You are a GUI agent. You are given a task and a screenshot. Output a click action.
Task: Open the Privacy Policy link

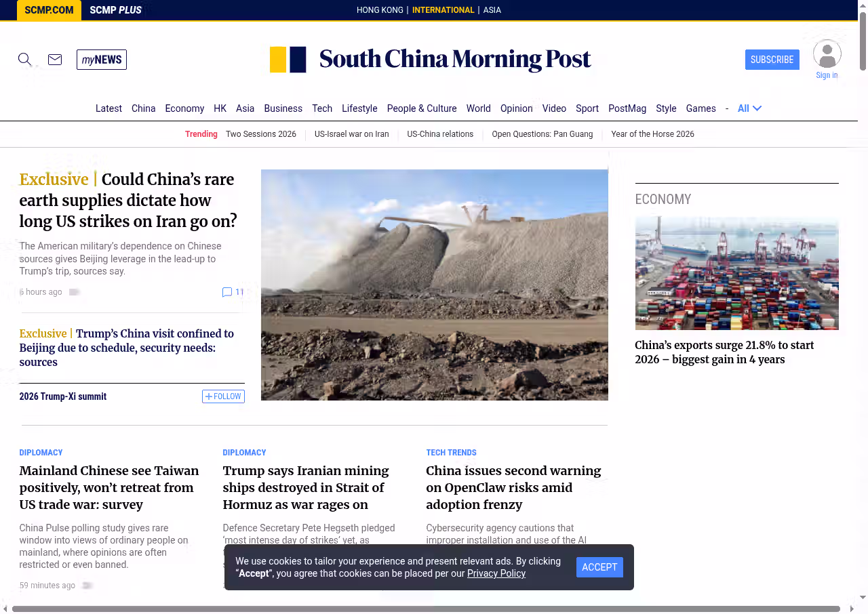496,573
